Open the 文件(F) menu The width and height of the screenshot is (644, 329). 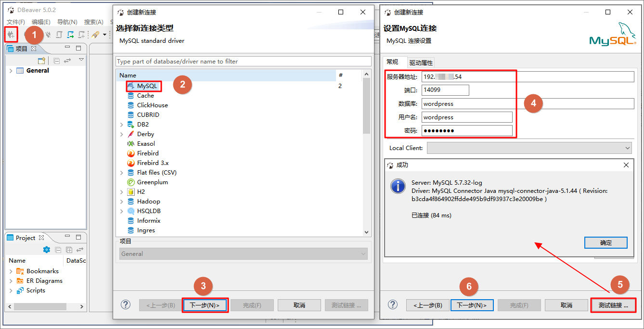[16, 22]
